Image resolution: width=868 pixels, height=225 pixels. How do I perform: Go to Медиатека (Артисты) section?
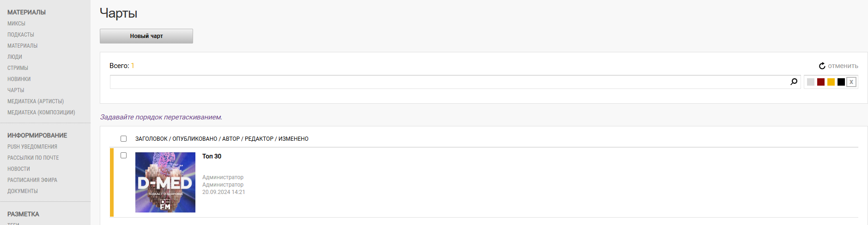point(36,101)
